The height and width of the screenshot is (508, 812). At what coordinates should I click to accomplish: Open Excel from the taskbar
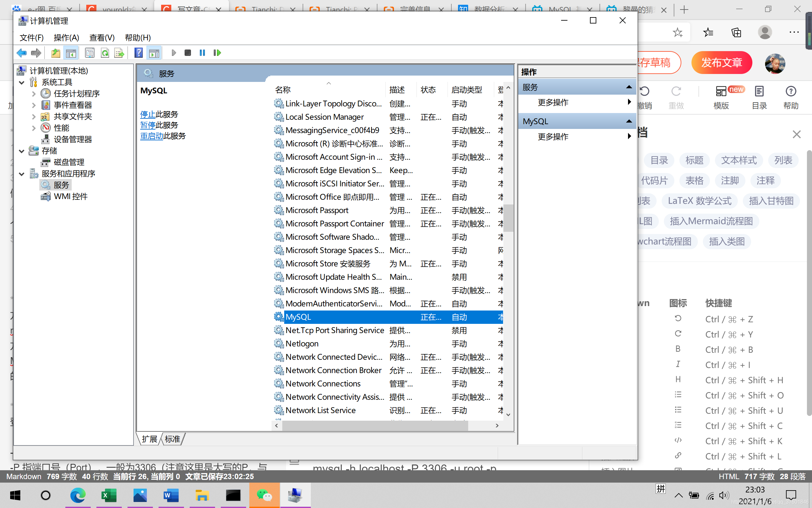[109, 495]
